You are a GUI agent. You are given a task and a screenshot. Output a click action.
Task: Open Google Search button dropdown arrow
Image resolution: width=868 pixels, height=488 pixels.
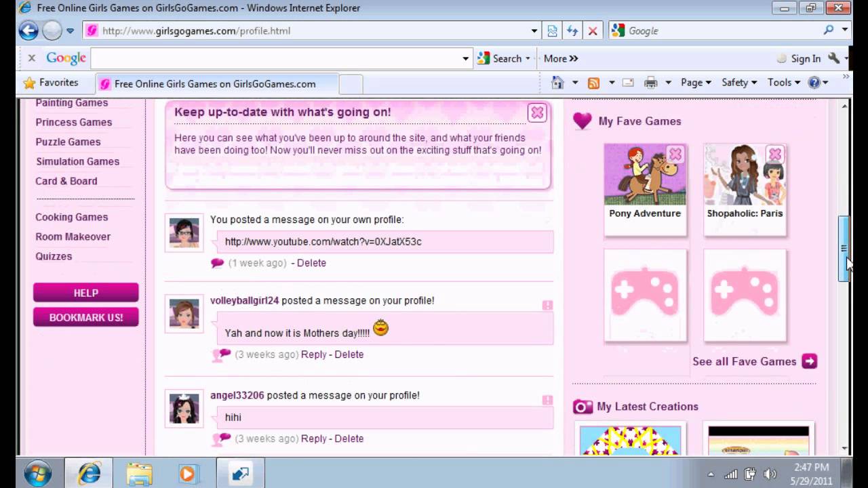click(x=528, y=59)
